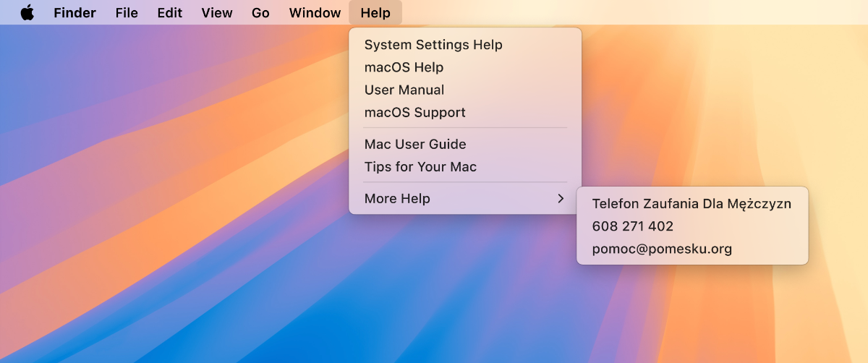Click the pomoc@pomesku.org email entry
868x363 pixels.
tap(662, 249)
